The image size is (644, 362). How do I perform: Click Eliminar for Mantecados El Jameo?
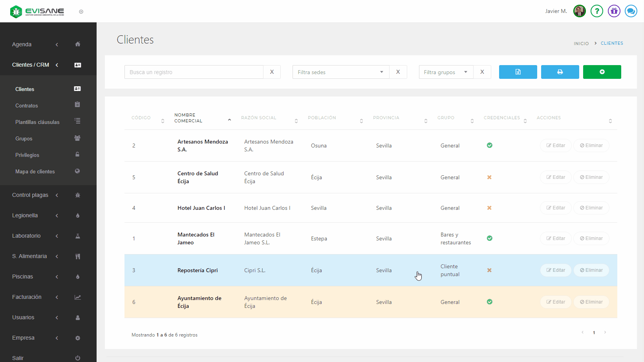click(x=591, y=238)
